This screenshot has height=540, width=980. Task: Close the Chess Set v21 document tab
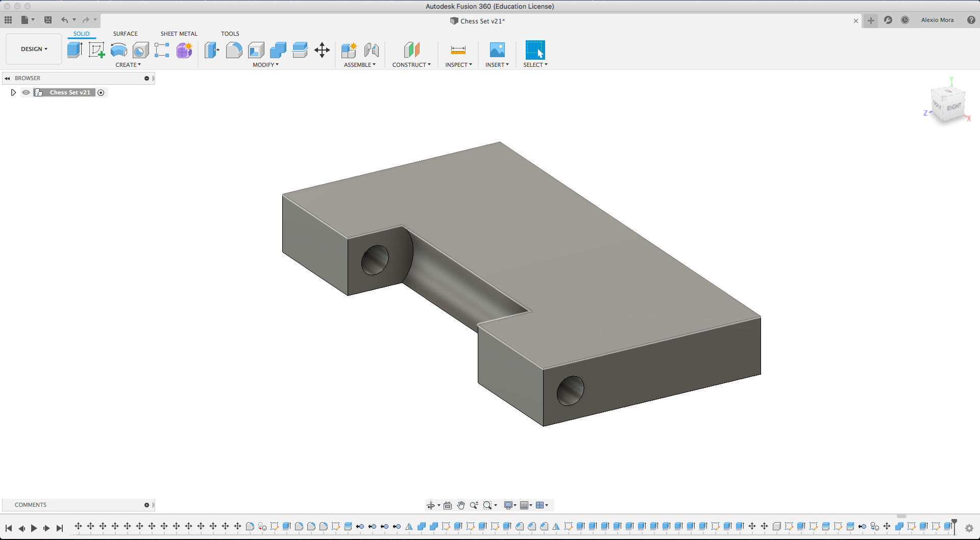856,21
